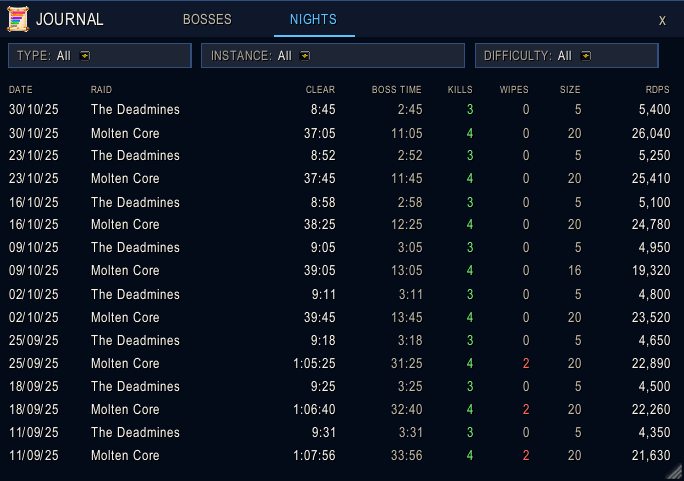Sort by the Wipes column header
684x481 pixels.
coord(514,90)
